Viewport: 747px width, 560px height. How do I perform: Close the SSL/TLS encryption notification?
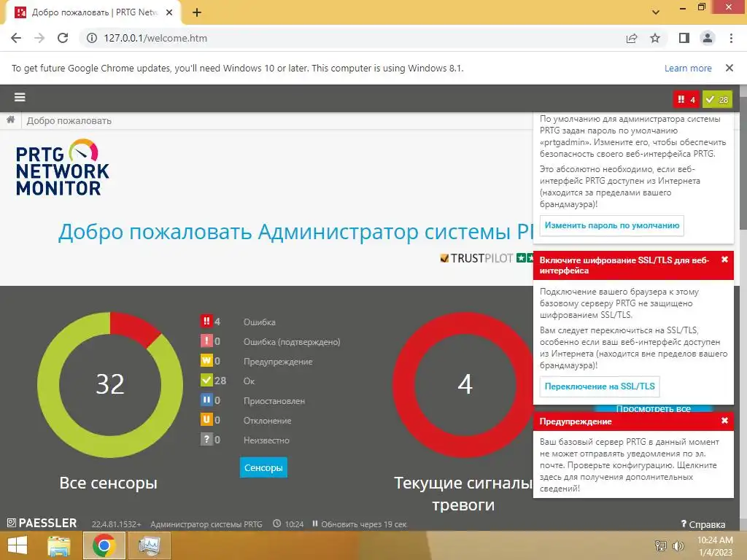724,260
